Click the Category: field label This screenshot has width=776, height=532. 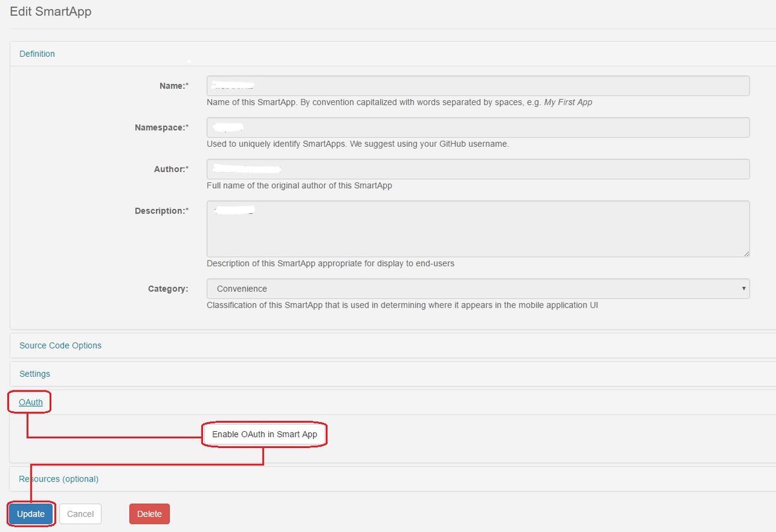tap(168, 288)
